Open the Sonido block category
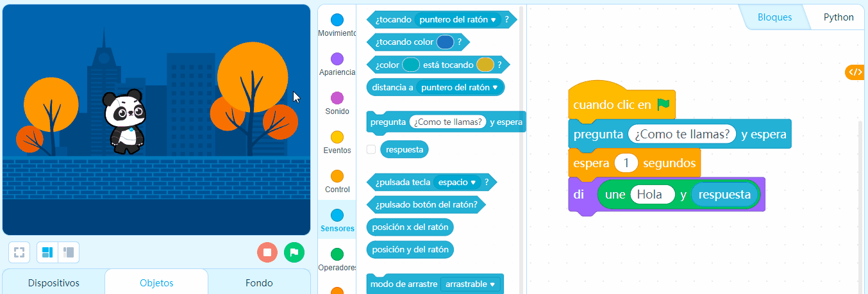 click(x=337, y=104)
